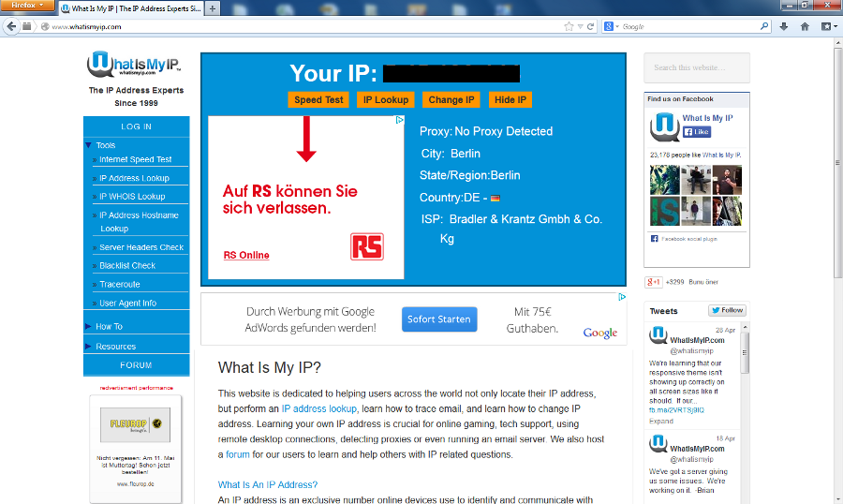Click the orange Change IP button

[451, 100]
